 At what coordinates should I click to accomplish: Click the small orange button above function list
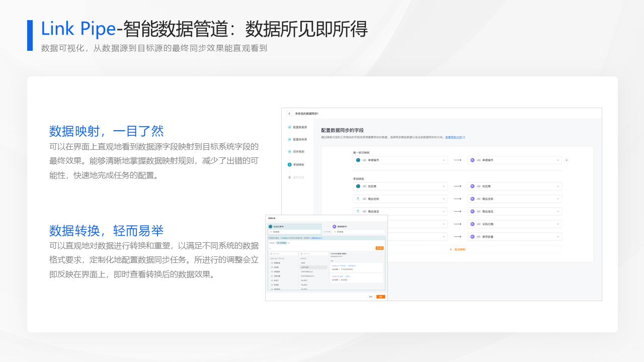click(x=379, y=248)
